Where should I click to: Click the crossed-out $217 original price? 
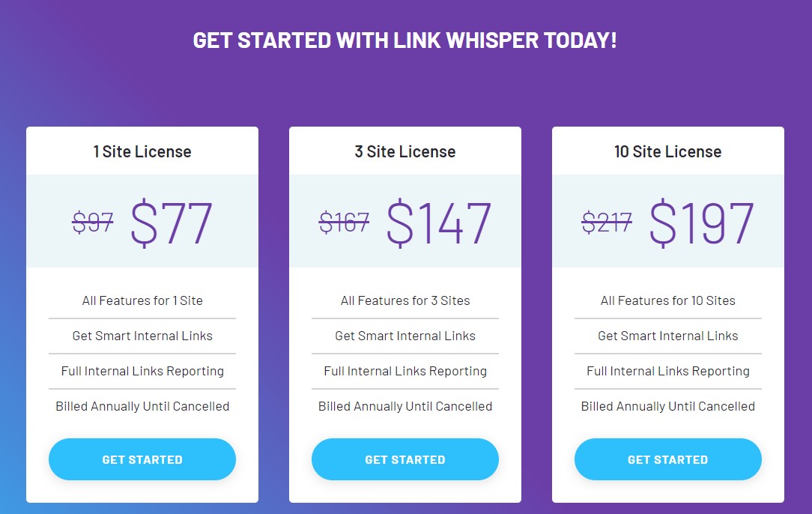click(x=607, y=223)
